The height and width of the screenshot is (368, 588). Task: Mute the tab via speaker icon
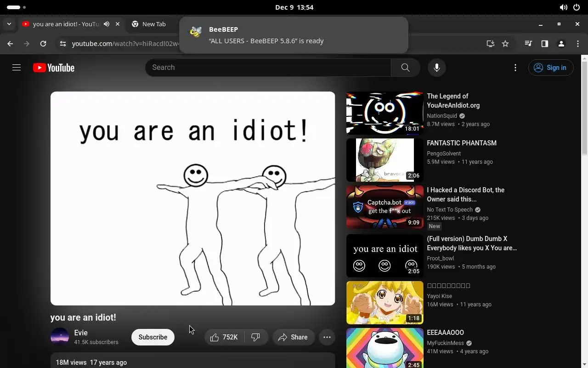pyautogui.click(x=107, y=24)
